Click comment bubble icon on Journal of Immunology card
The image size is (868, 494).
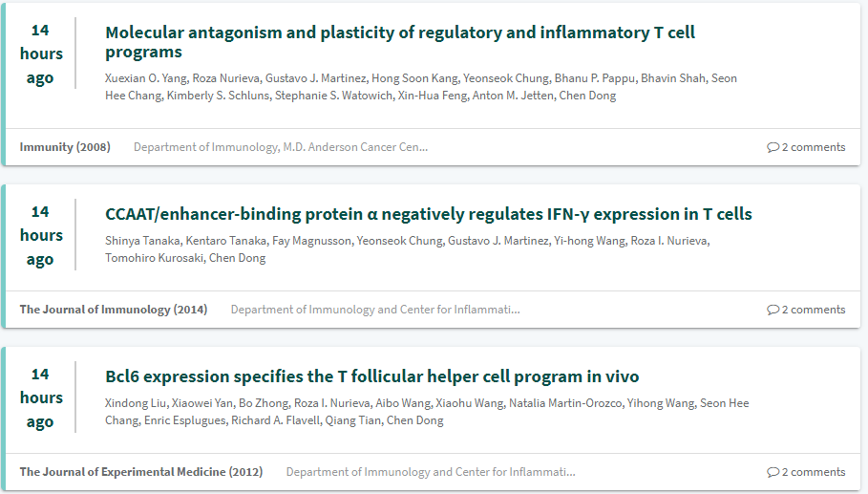pyautogui.click(x=773, y=310)
